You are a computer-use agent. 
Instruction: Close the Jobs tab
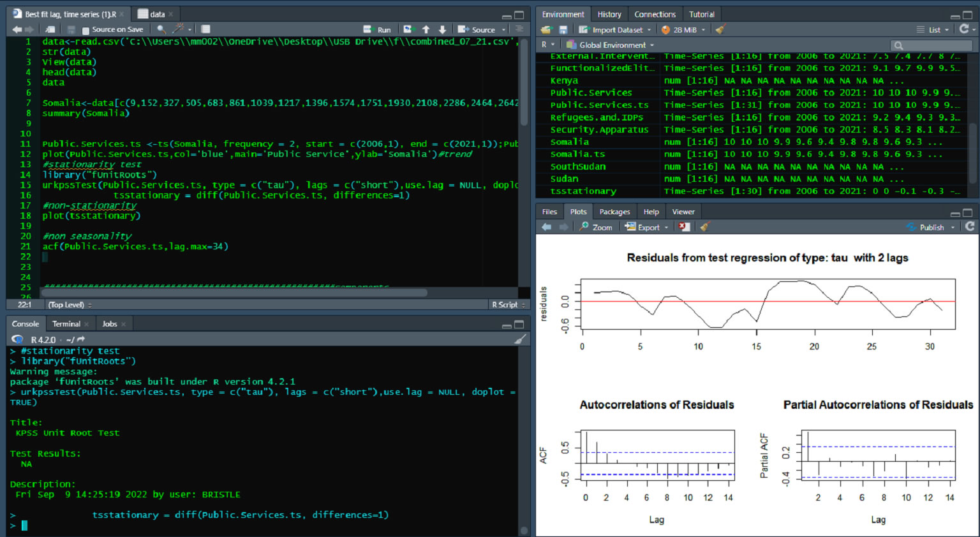pos(123,325)
